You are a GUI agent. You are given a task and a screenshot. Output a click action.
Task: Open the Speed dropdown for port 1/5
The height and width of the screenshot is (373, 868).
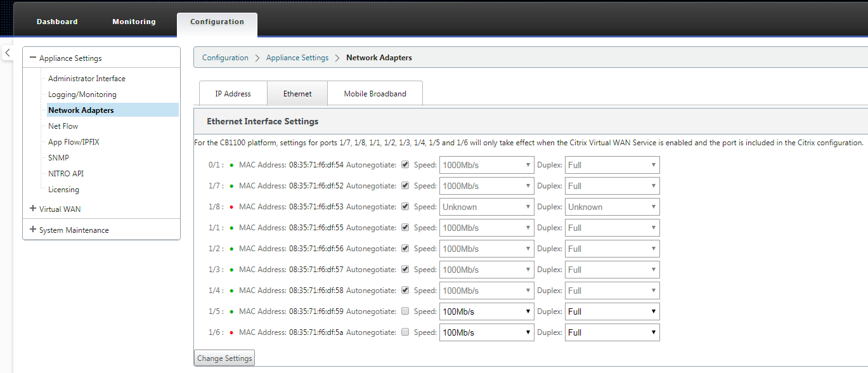coord(487,311)
